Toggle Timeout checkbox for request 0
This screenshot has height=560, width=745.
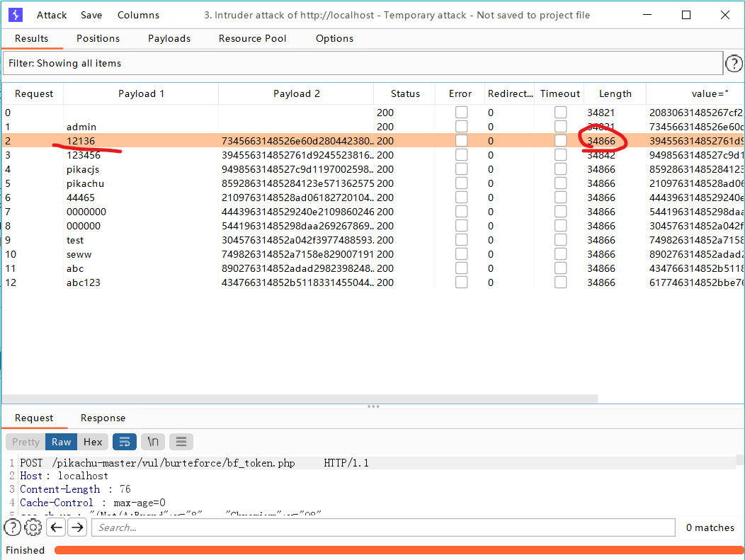561,113
